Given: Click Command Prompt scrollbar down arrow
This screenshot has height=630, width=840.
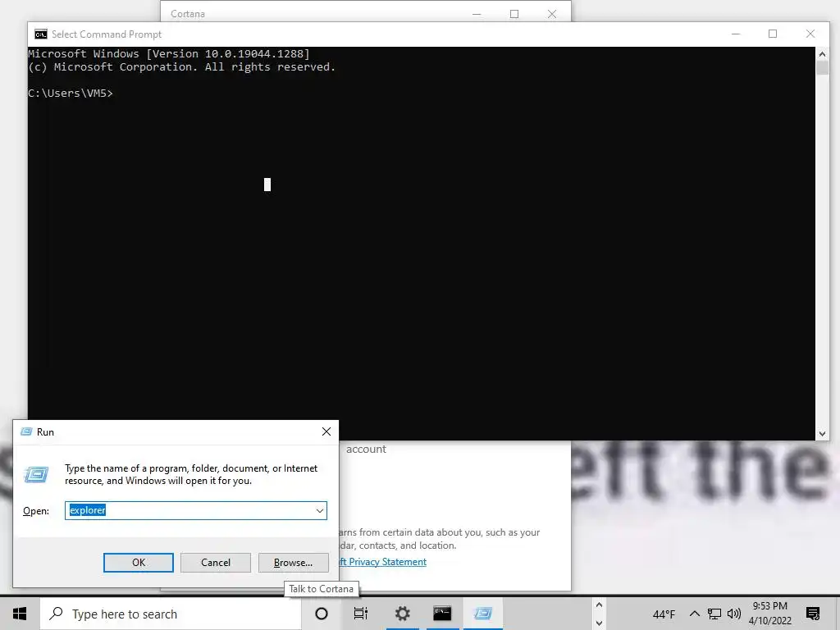Looking at the screenshot, I should click(x=822, y=434).
